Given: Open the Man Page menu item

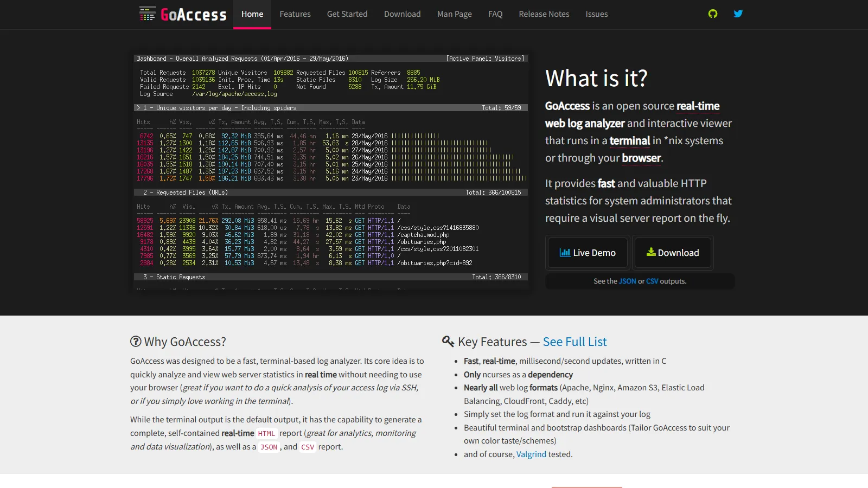Looking at the screenshot, I should click(x=454, y=14).
